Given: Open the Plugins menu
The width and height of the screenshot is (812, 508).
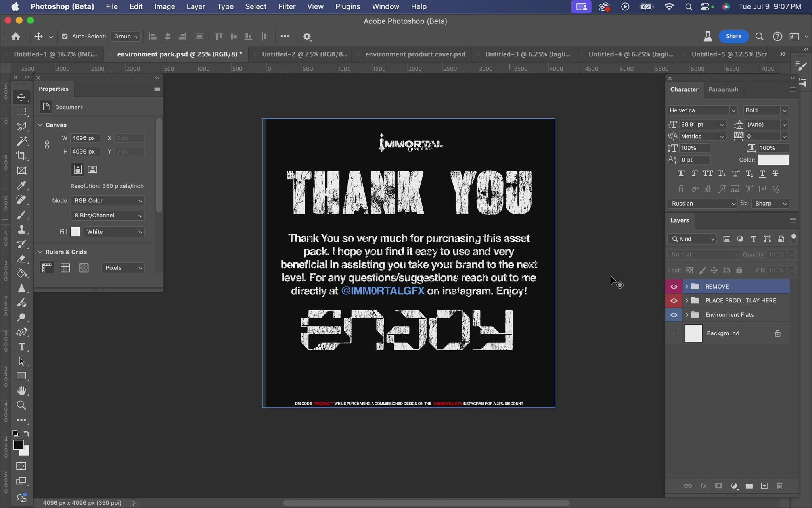Looking at the screenshot, I should click(348, 6).
